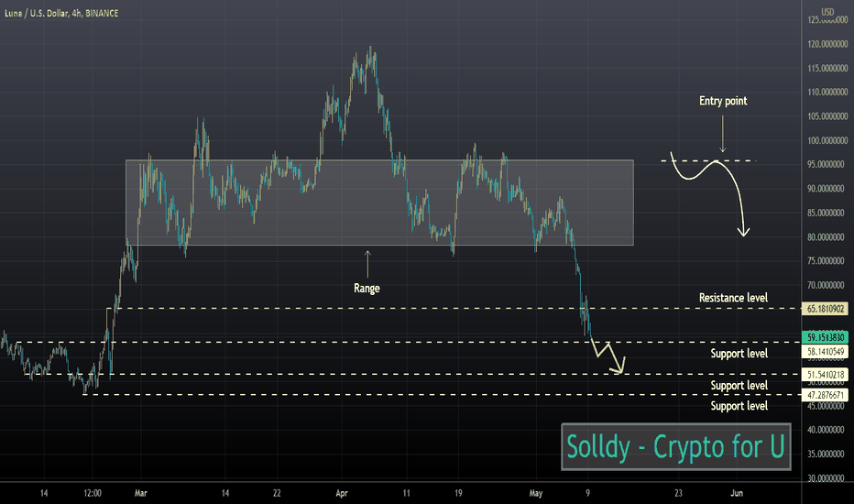
Task: Click the 35.0000000 price axis label
Action: point(827,454)
